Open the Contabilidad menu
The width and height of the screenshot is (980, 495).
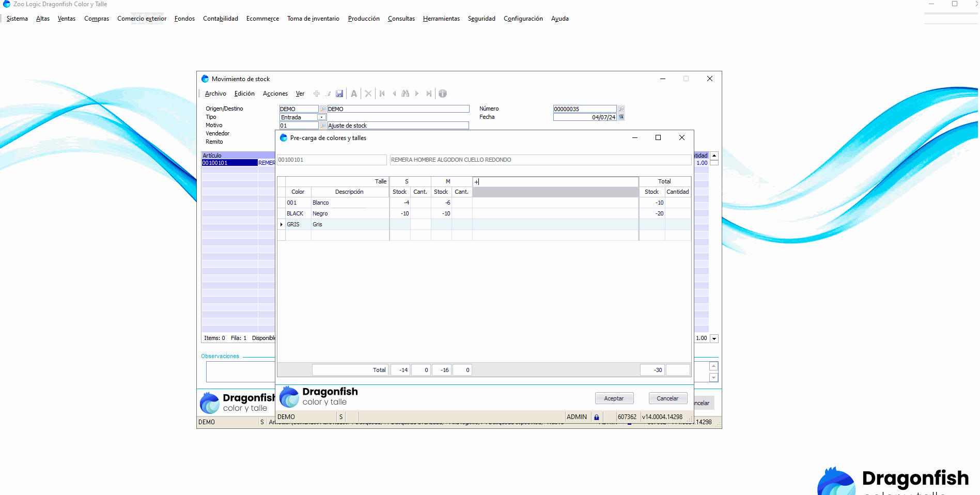pos(221,19)
